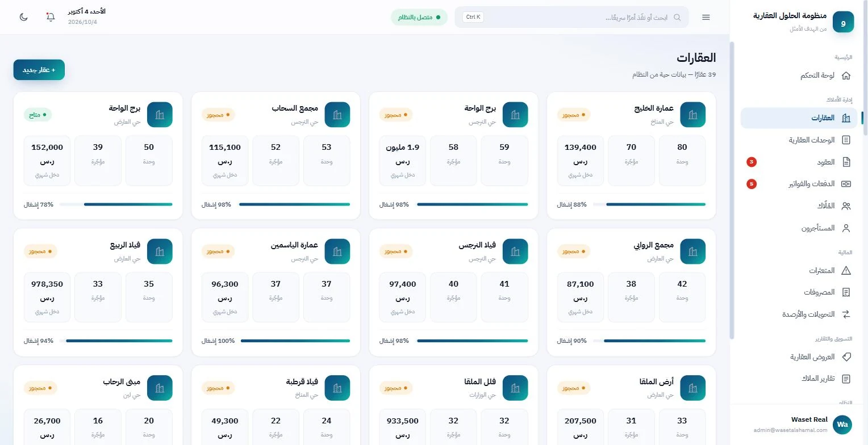Screen dimensions: 868x445
Task: Click the Ctrl K shortcut badge
Action: tap(473, 17)
